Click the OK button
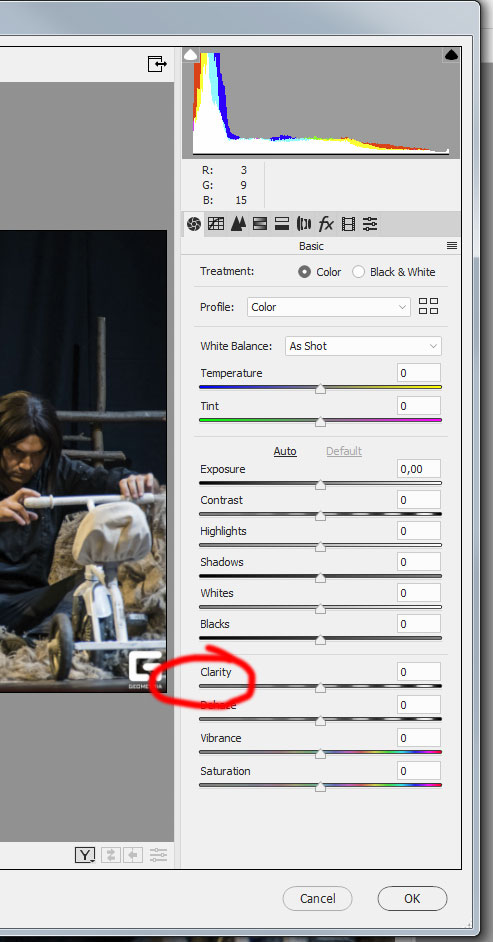This screenshot has height=942, width=493. click(413, 899)
